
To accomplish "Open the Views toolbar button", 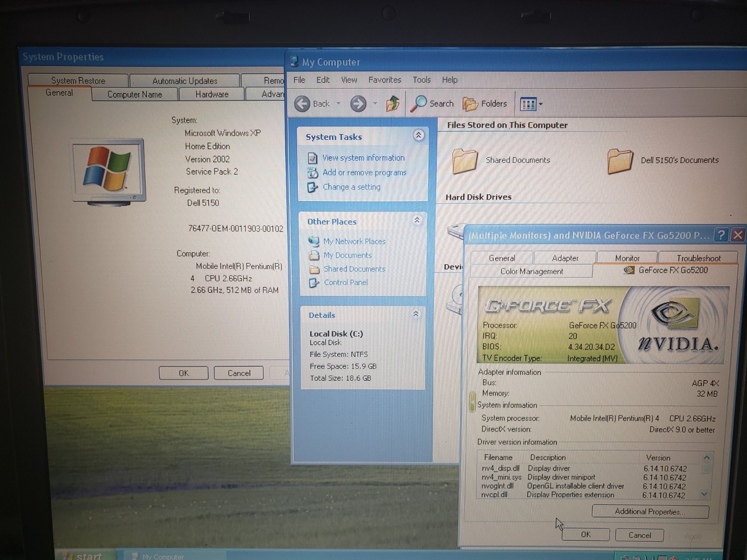I will (x=531, y=104).
